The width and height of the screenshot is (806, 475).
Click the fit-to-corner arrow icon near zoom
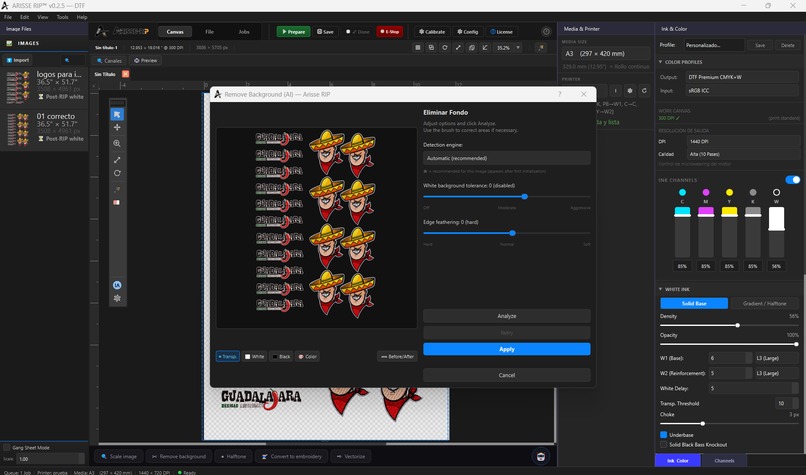(x=485, y=47)
